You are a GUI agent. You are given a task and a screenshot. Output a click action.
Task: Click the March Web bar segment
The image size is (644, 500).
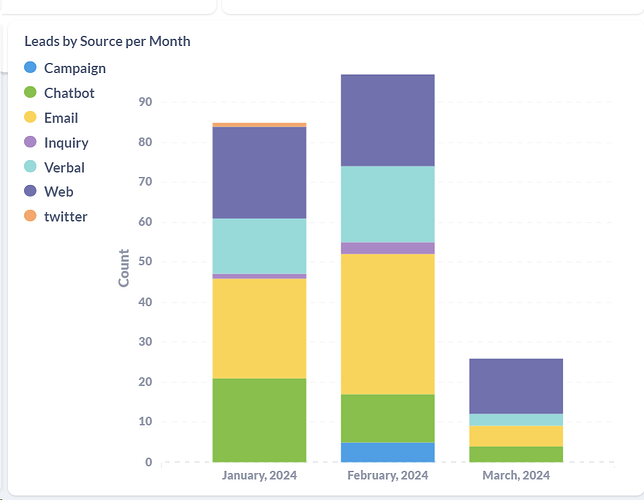click(516, 386)
